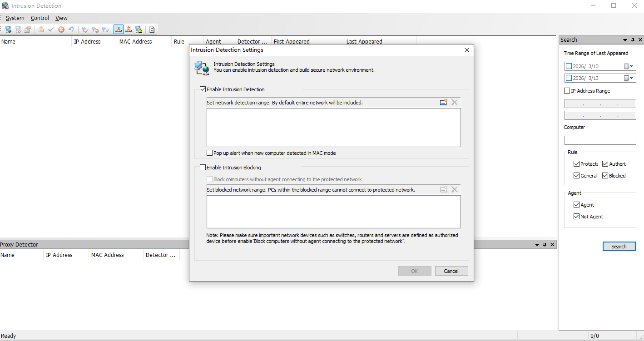Sort by the IP Address column in main list
This screenshot has height=341, width=644.
pyautogui.click(x=94, y=42)
